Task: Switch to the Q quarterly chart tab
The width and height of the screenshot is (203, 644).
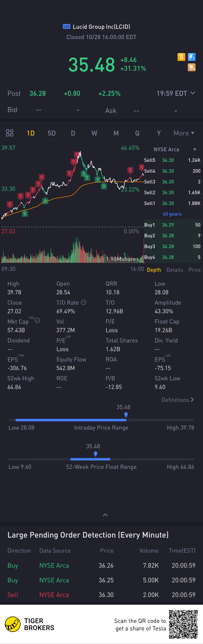Action: tap(137, 133)
